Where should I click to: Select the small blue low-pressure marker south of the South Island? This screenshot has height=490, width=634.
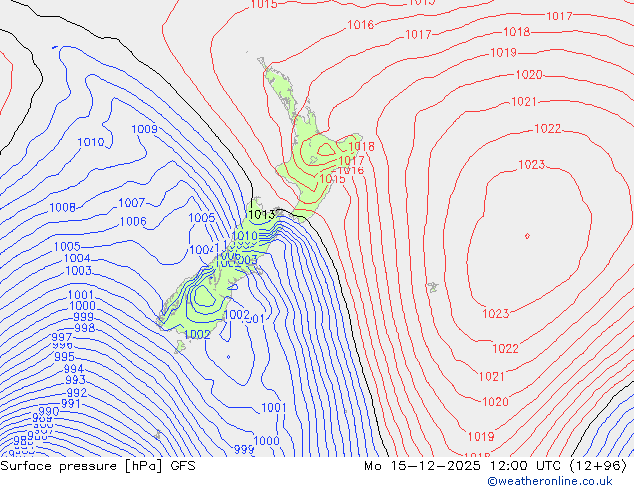[x=228, y=357]
